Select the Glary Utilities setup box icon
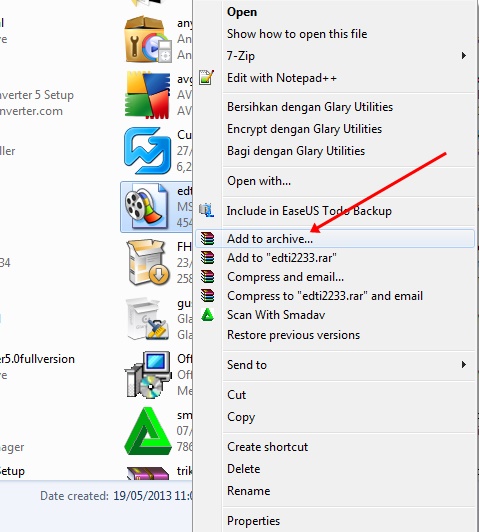 click(147, 318)
